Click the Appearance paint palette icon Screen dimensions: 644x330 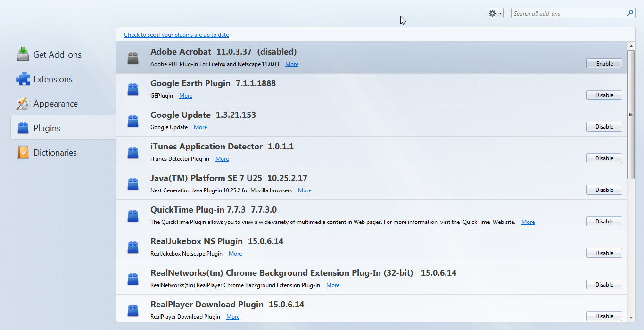tap(23, 103)
